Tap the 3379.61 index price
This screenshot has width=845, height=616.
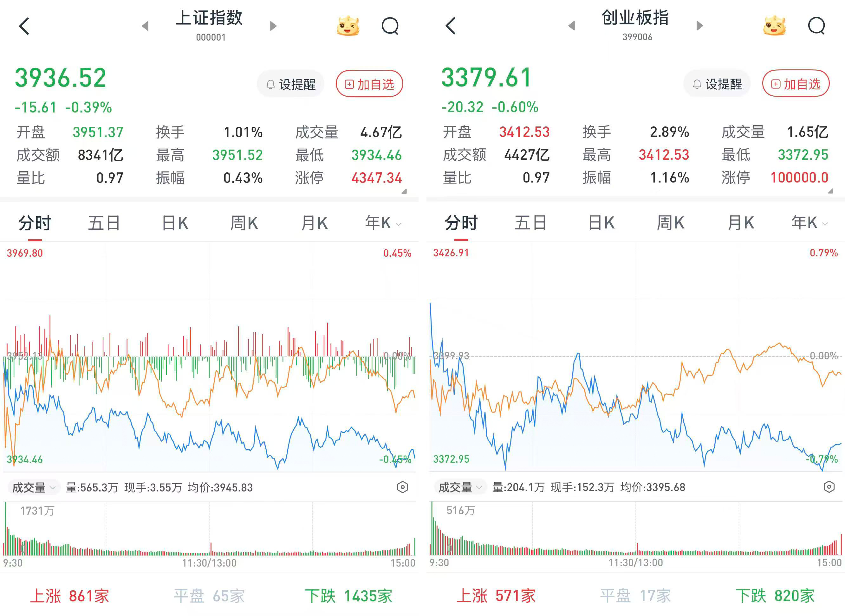486,78
